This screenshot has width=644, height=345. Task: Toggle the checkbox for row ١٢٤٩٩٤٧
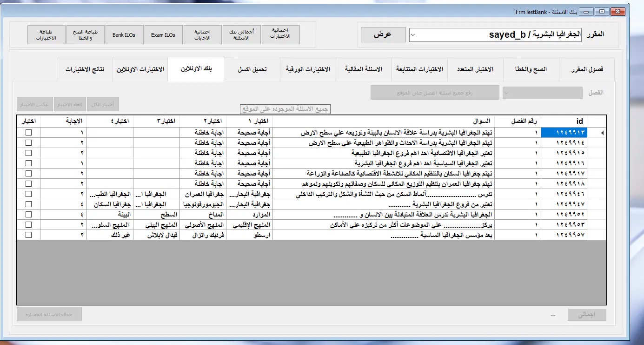(x=29, y=204)
